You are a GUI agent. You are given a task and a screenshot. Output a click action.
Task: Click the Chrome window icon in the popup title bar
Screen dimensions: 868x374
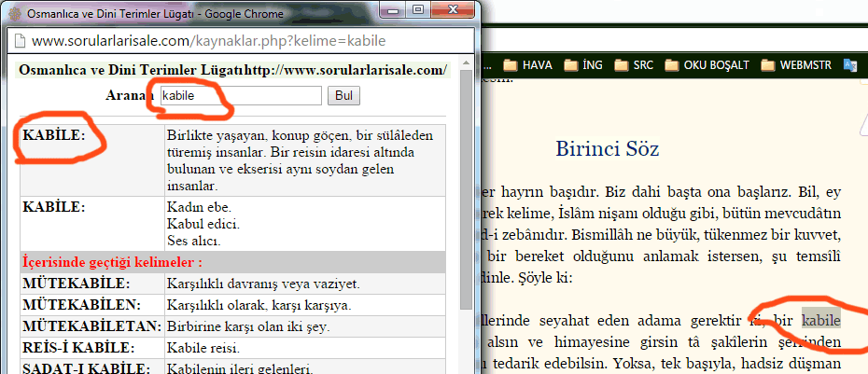[x=13, y=11]
